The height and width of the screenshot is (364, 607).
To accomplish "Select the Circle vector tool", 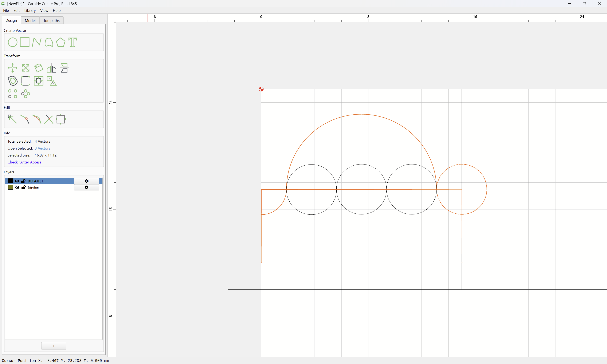I will click(12, 42).
